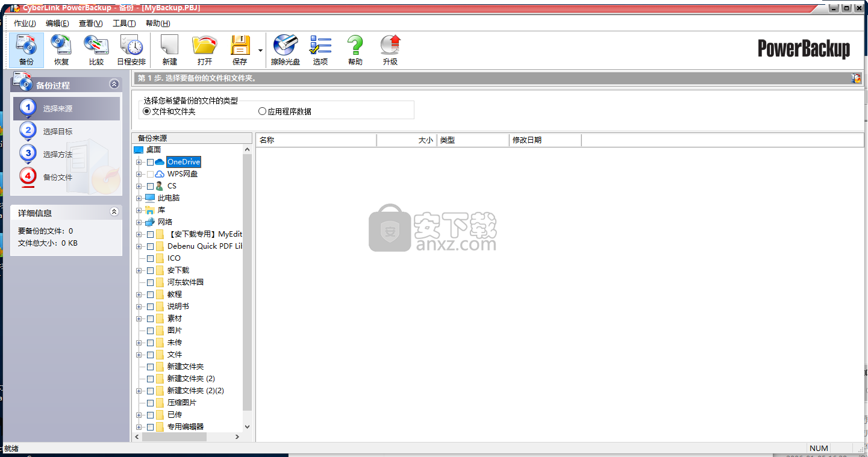Check the 未传 folder checkbox

pyautogui.click(x=150, y=343)
